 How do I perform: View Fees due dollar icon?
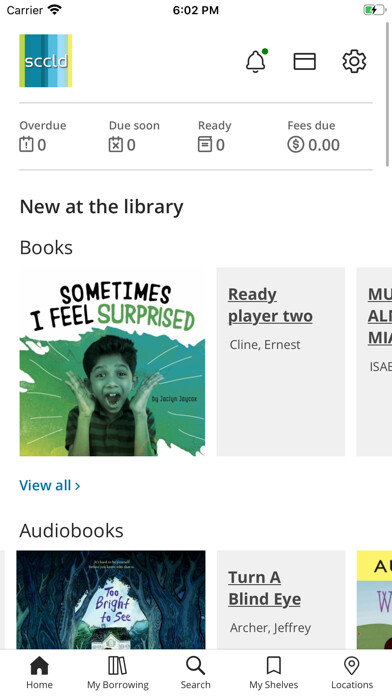tap(295, 145)
